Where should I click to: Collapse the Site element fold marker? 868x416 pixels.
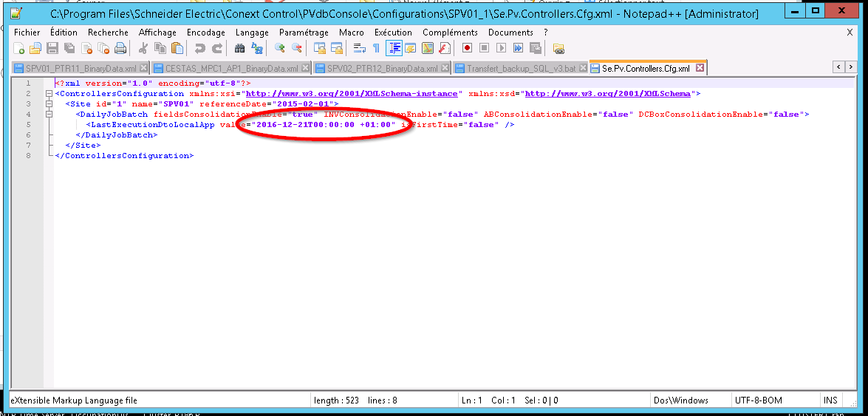click(49, 104)
